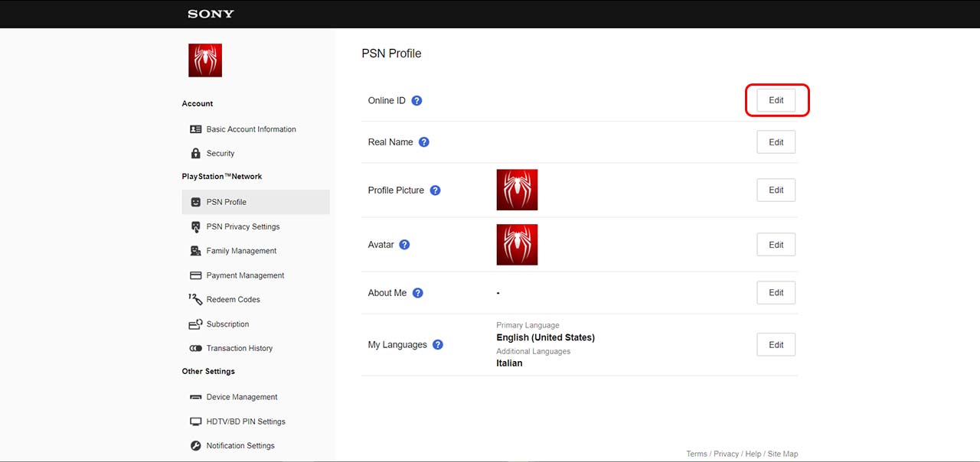Edit the Profile Picture

point(776,190)
